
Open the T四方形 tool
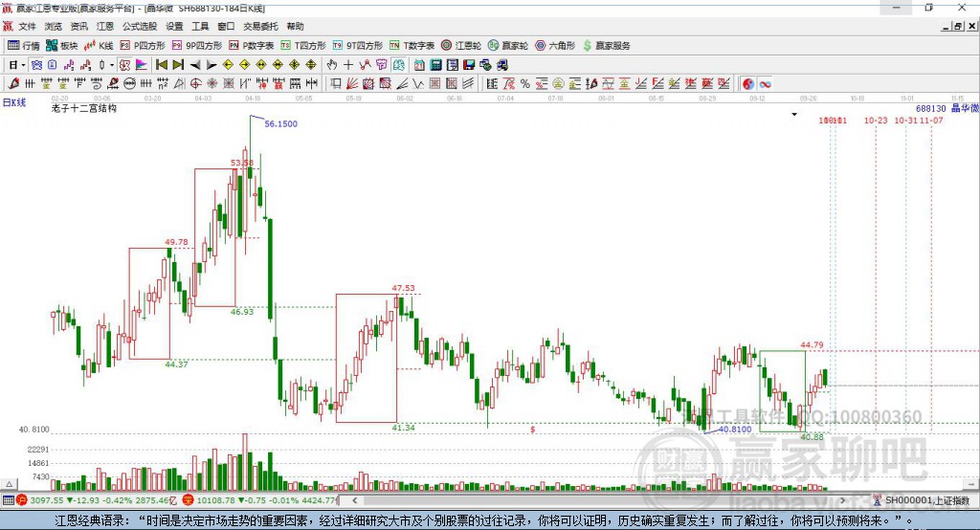click(303, 46)
